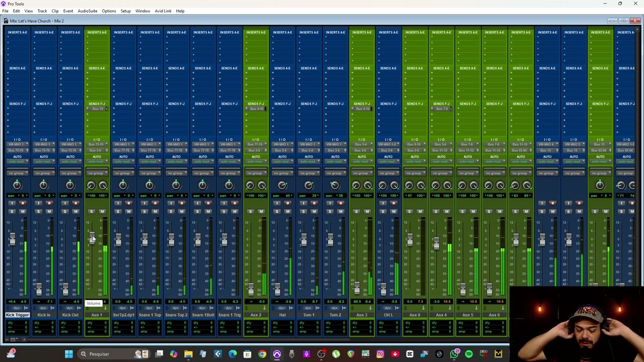Open Spotify from the taskbar
This screenshot has height=362, width=644.
tap(469, 354)
